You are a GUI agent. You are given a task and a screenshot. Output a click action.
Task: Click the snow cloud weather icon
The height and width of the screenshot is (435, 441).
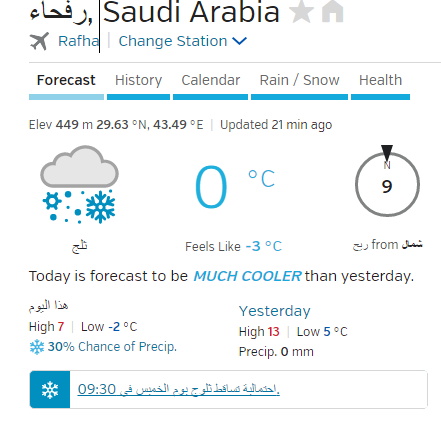[x=79, y=184]
